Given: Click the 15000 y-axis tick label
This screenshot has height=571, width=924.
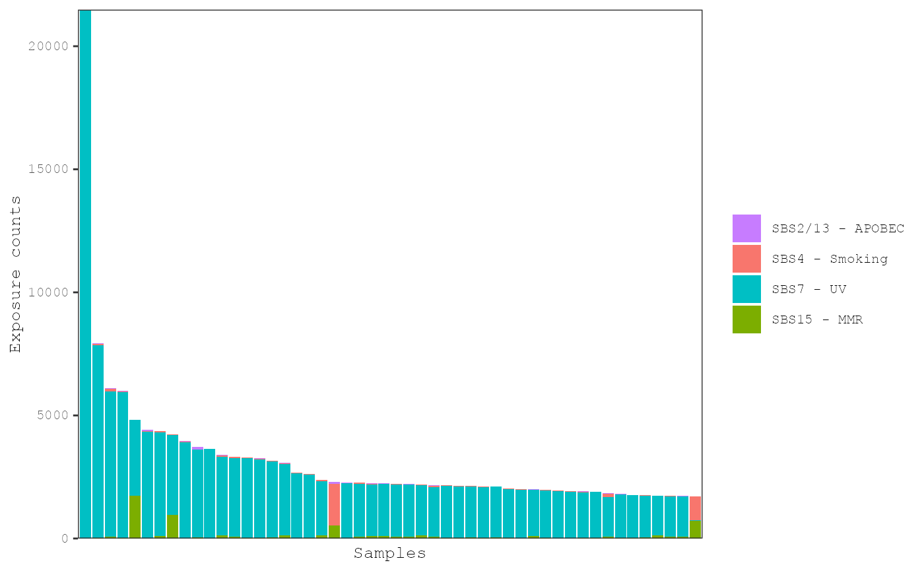Looking at the screenshot, I should pyautogui.click(x=48, y=169).
